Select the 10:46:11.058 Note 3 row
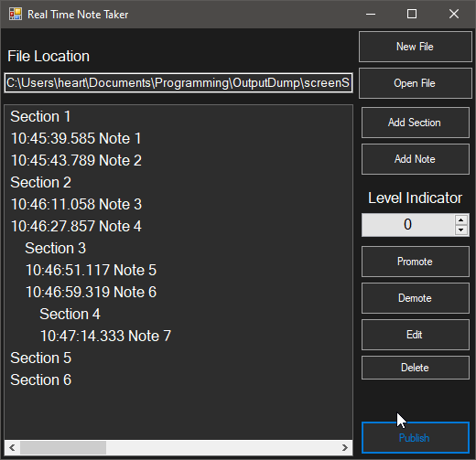Screen dimensions: 476x460 tap(178, 204)
